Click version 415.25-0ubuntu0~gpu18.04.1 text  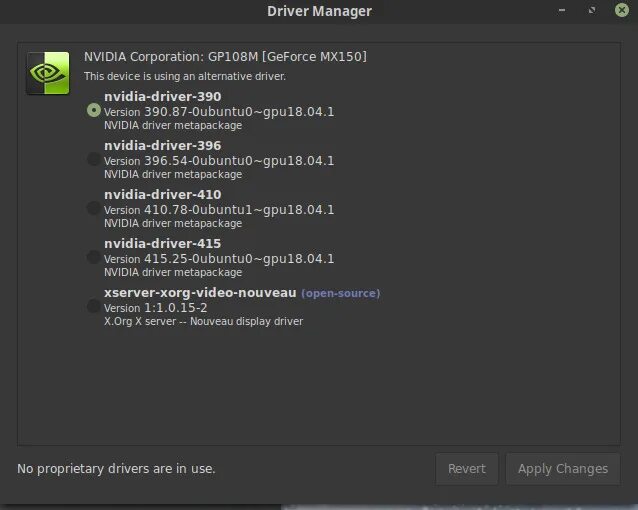(219, 259)
